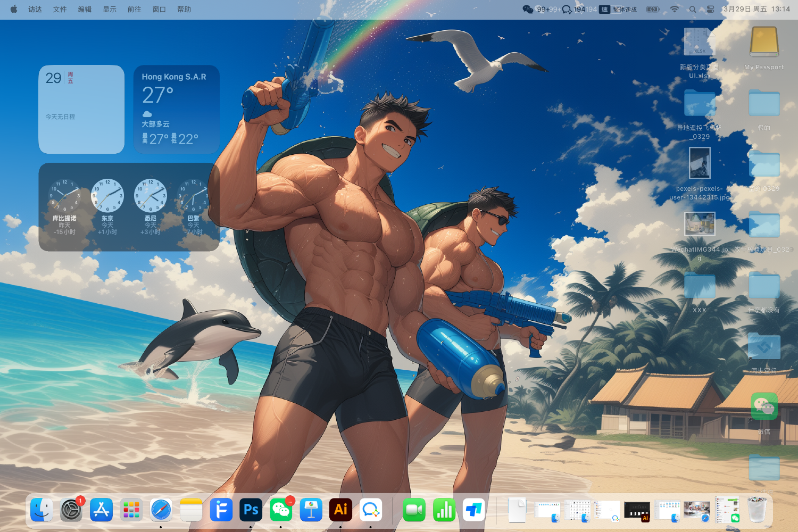
Task: Launch Numbers app in the dock
Action: point(444,510)
